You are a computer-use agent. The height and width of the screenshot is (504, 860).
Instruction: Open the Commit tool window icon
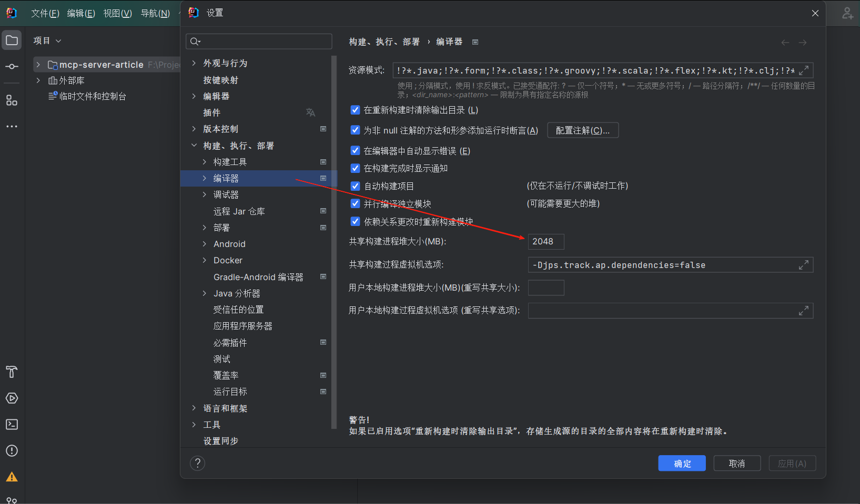click(x=12, y=67)
